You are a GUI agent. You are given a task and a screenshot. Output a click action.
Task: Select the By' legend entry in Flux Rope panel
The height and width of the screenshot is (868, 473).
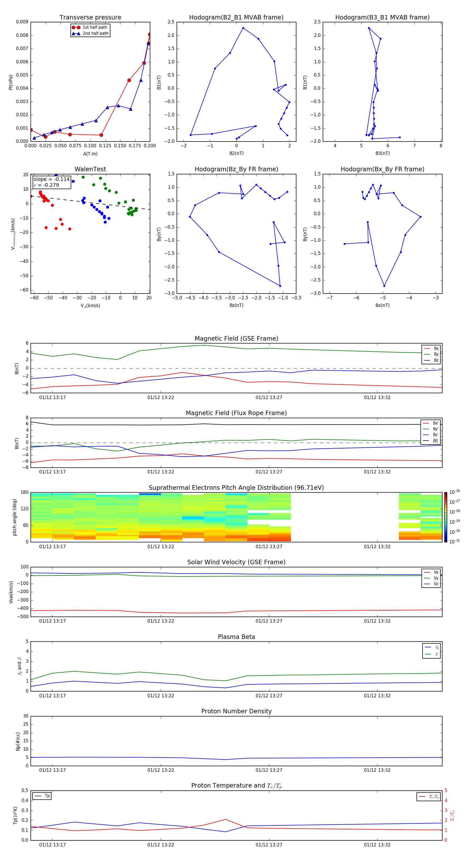(431, 429)
